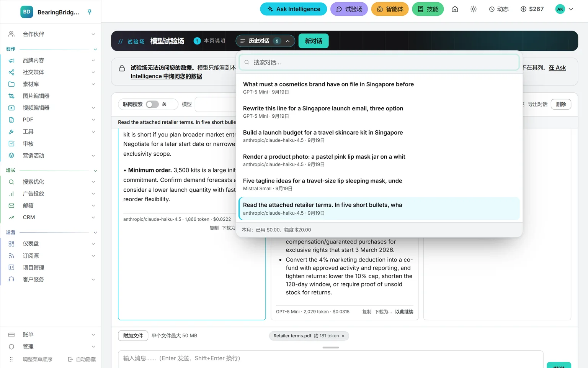Click the 搜索对话 search field
This screenshot has height=368, width=588.
(x=379, y=62)
